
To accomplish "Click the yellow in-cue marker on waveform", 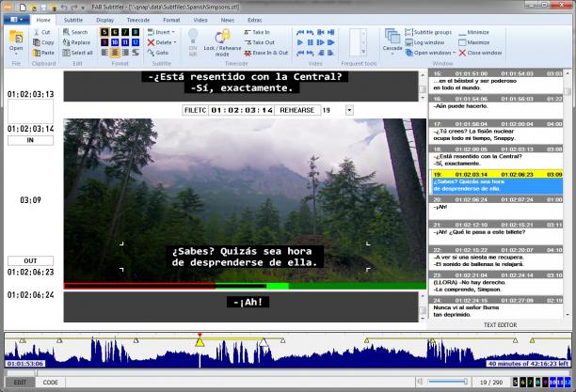I will click(200, 342).
